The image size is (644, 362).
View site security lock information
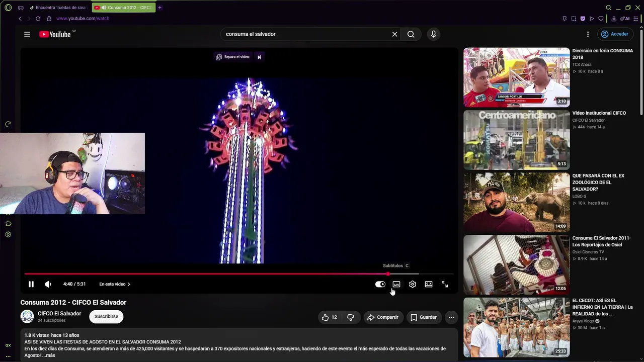click(x=49, y=19)
